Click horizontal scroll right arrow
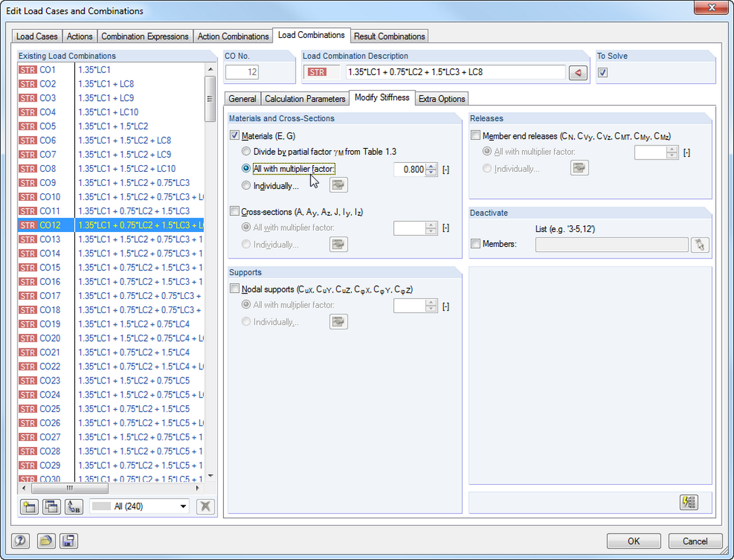734x560 pixels. coord(197,488)
